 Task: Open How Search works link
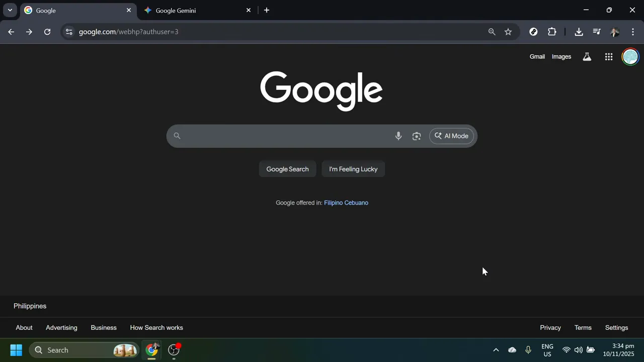[156, 327]
